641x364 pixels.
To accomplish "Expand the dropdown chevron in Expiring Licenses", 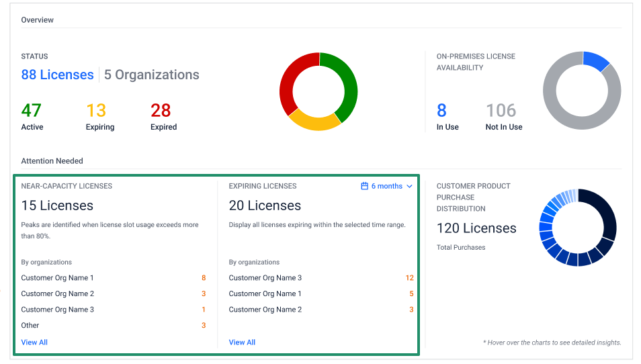I will coord(409,186).
